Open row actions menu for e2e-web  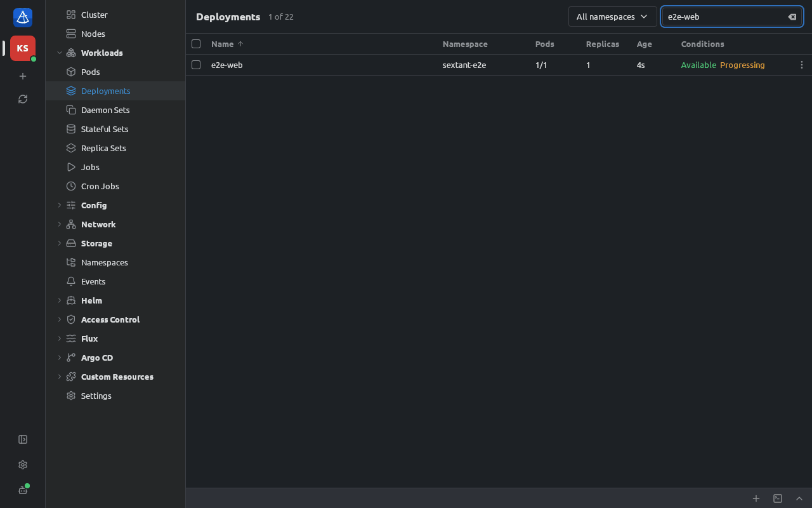(802, 65)
